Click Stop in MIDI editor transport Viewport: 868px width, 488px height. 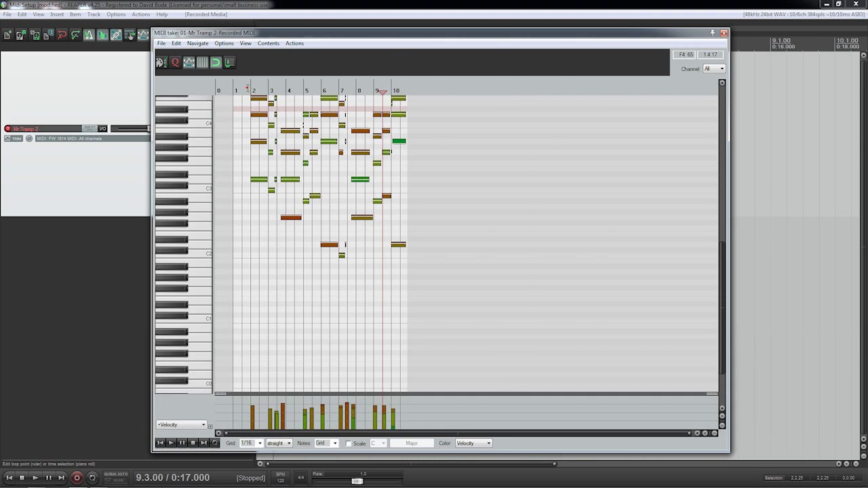tap(193, 443)
